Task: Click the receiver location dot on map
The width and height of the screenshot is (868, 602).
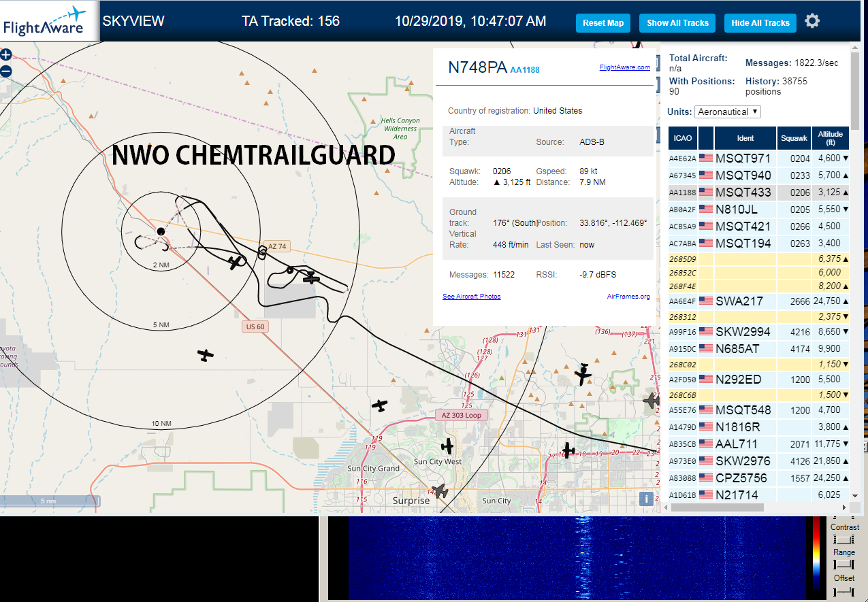Action: [161, 232]
